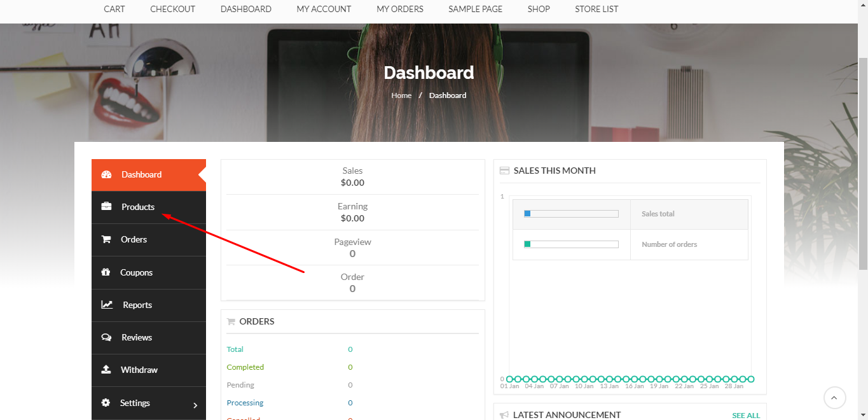Screen dimensions: 868x420
Task: Go to CHECKOUT in top navigation
Action: [173, 9]
